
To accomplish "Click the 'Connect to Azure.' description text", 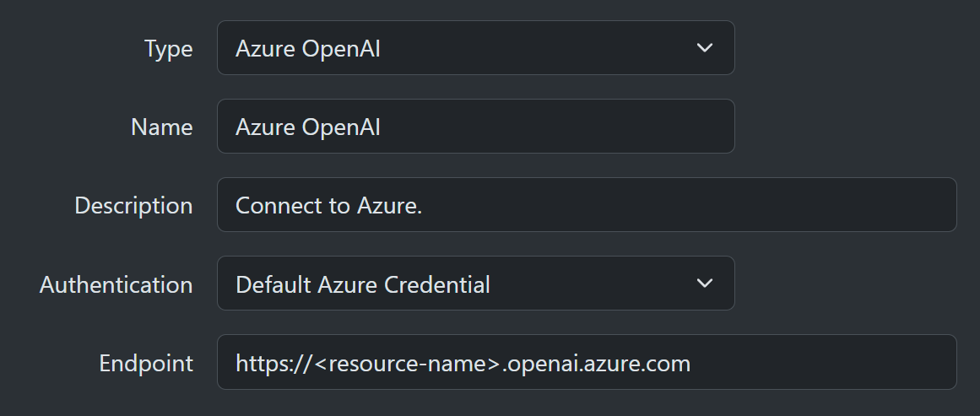I will coord(328,206).
